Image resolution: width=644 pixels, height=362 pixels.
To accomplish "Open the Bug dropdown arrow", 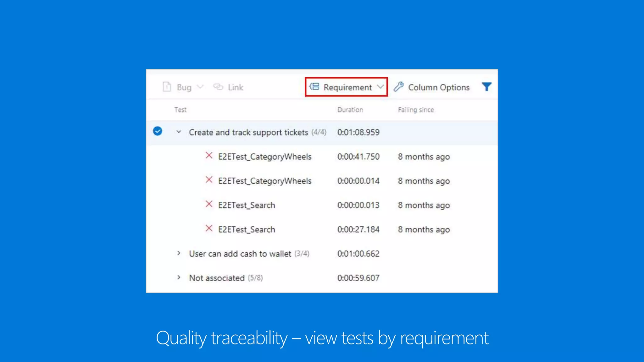I will pos(200,86).
